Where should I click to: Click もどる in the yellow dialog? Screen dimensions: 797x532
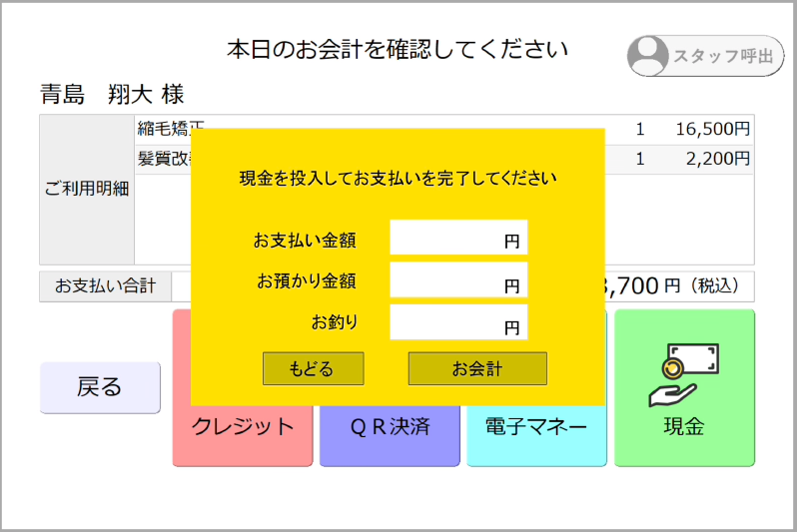(x=313, y=368)
